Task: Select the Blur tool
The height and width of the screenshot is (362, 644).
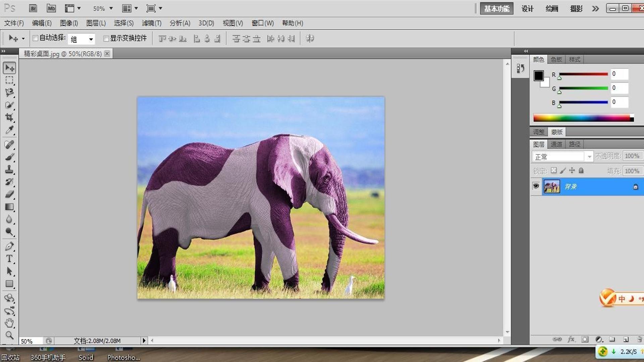Action: [x=9, y=219]
